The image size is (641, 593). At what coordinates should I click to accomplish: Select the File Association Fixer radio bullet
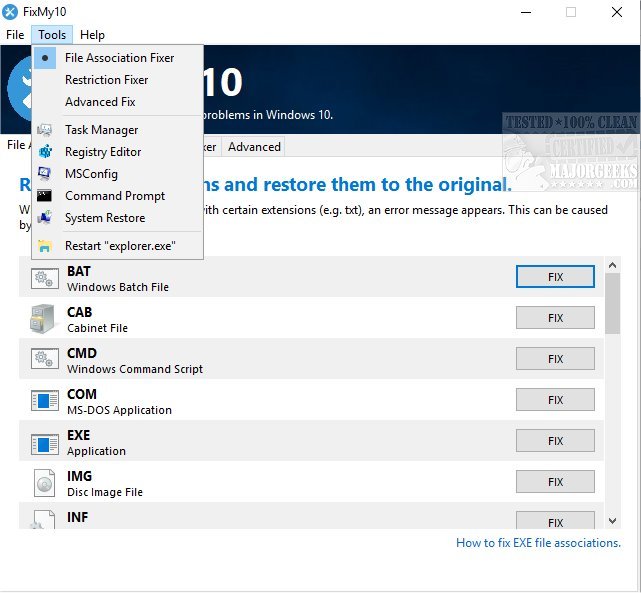coord(45,58)
